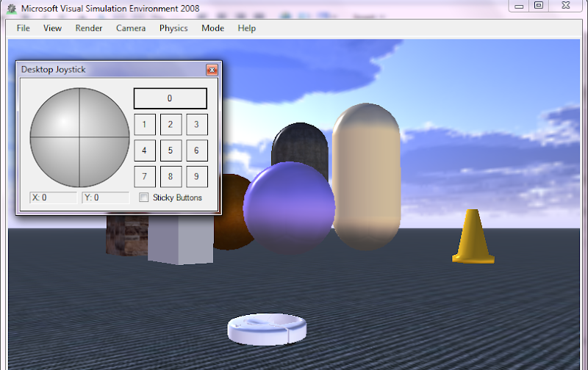This screenshot has width=588, height=370.
Task: Click joystick button 7
Action: (145, 177)
